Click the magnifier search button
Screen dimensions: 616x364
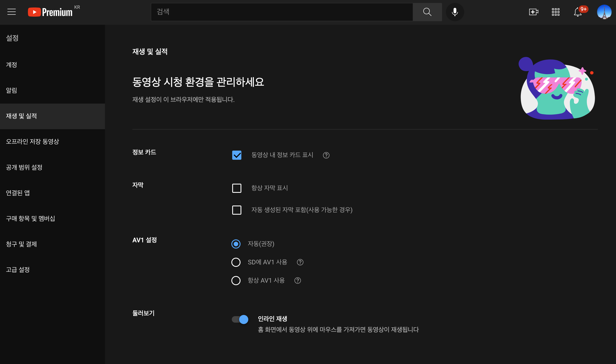pyautogui.click(x=427, y=12)
